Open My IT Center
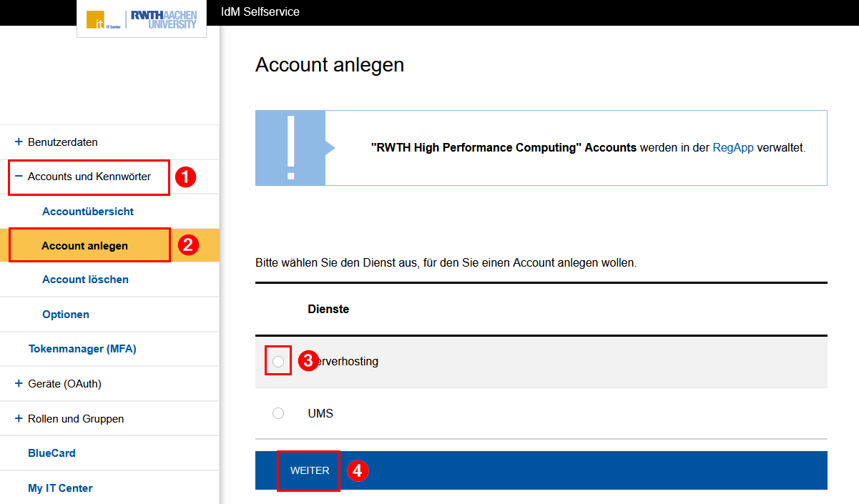 click(x=59, y=488)
